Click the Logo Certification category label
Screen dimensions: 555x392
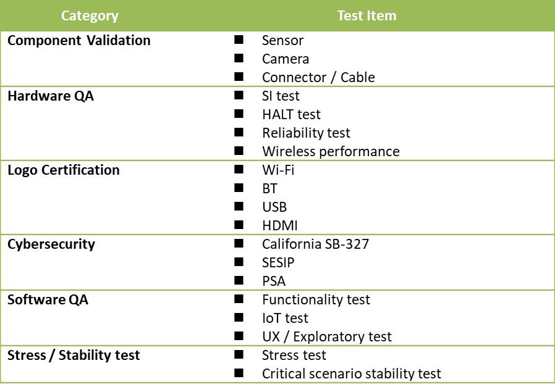(x=64, y=170)
